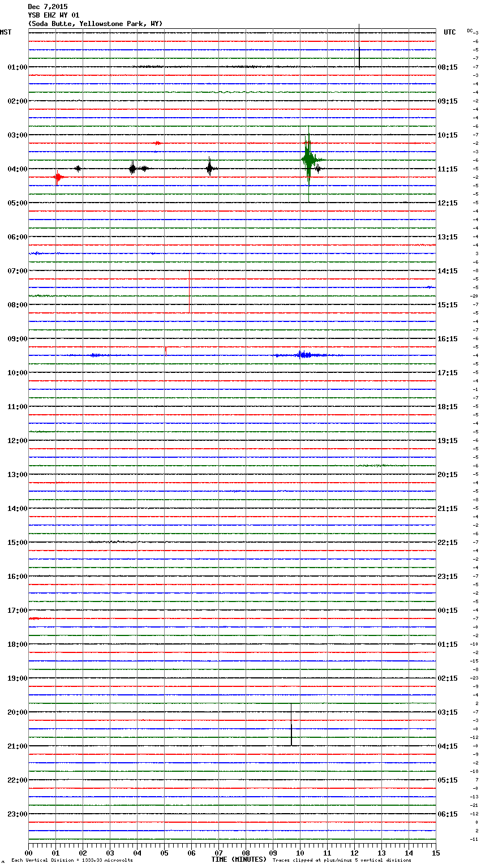Select the 01:00 MST row label
Viewport: 481px width, 868px height.
[x=18, y=67]
